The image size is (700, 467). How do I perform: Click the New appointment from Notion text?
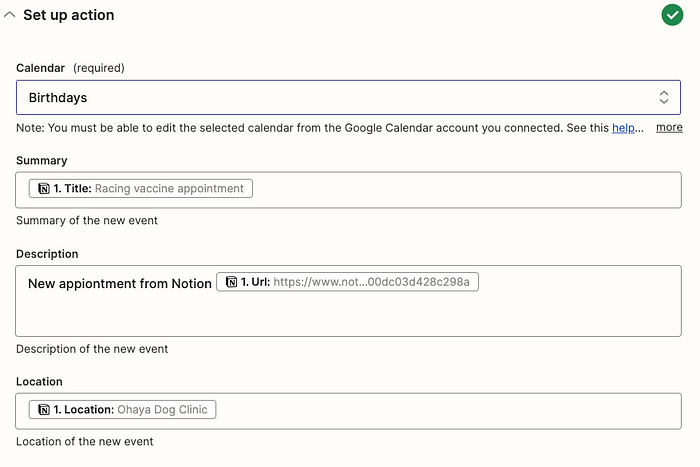click(120, 284)
